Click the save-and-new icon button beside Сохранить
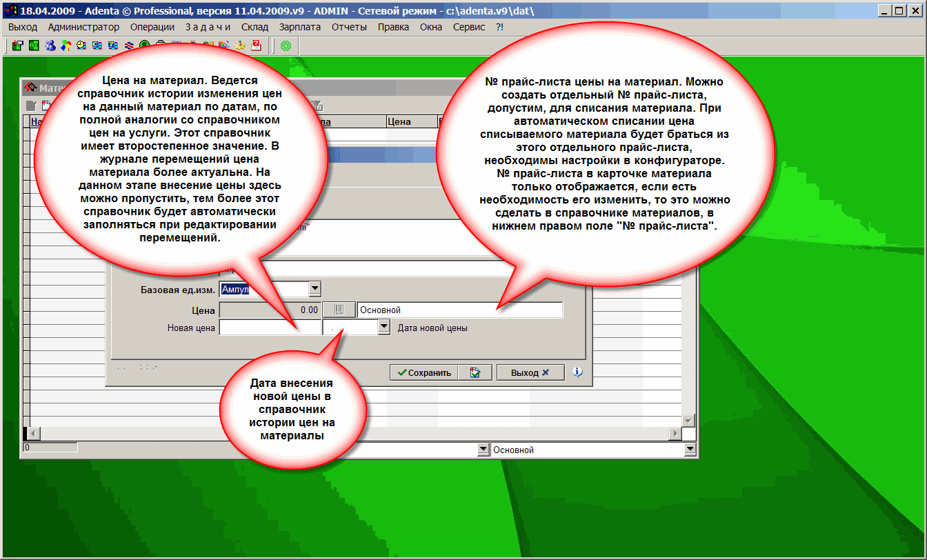The image size is (927, 560). [475, 372]
